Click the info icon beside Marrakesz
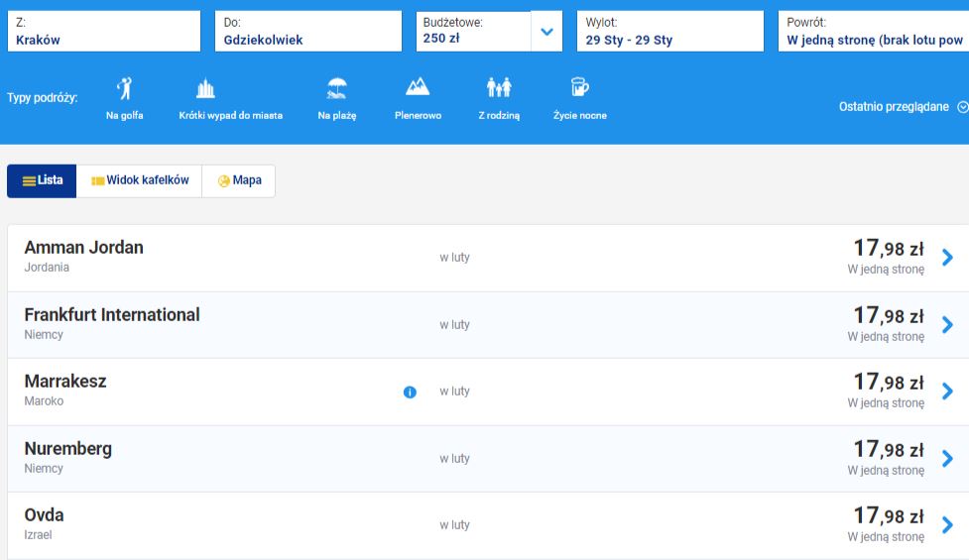This screenshot has width=969, height=560. pyautogui.click(x=410, y=392)
